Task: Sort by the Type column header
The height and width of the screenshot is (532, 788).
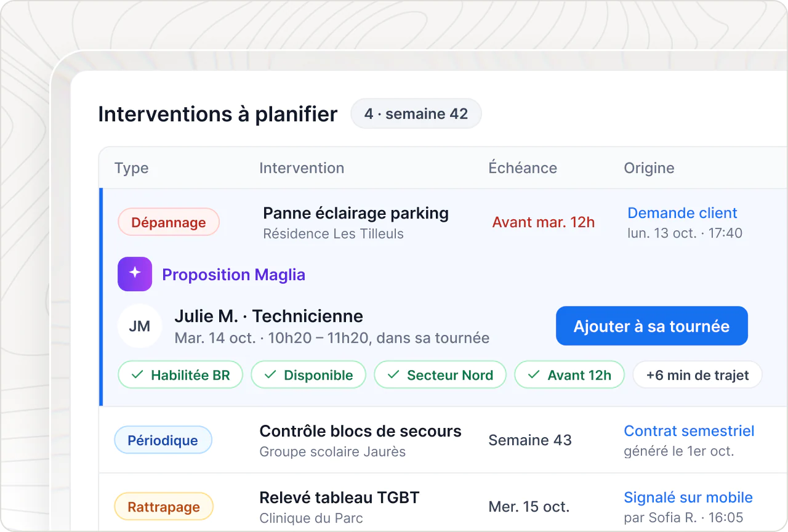Action: [x=132, y=168]
